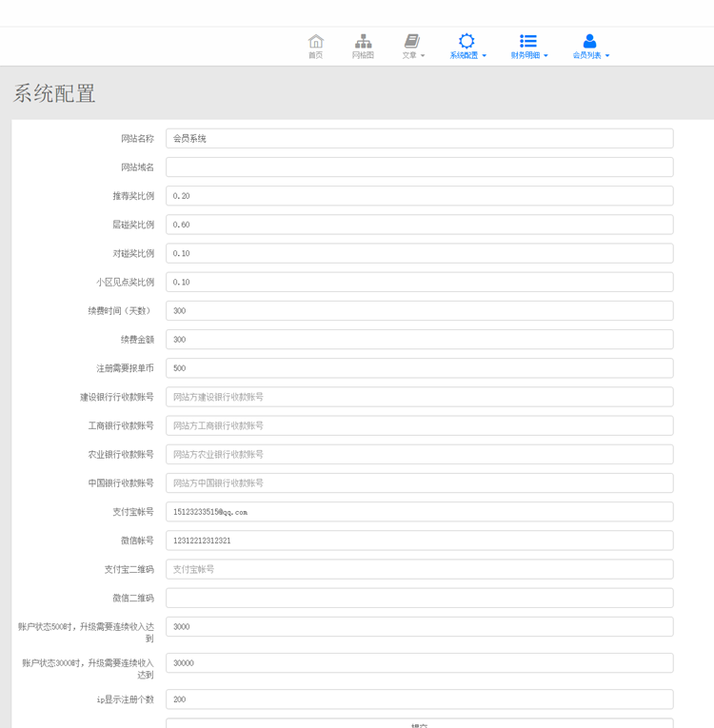Edit the ip显示注册个数 field
The width and height of the screenshot is (714, 728).
pyautogui.click(x=420, y=699)
